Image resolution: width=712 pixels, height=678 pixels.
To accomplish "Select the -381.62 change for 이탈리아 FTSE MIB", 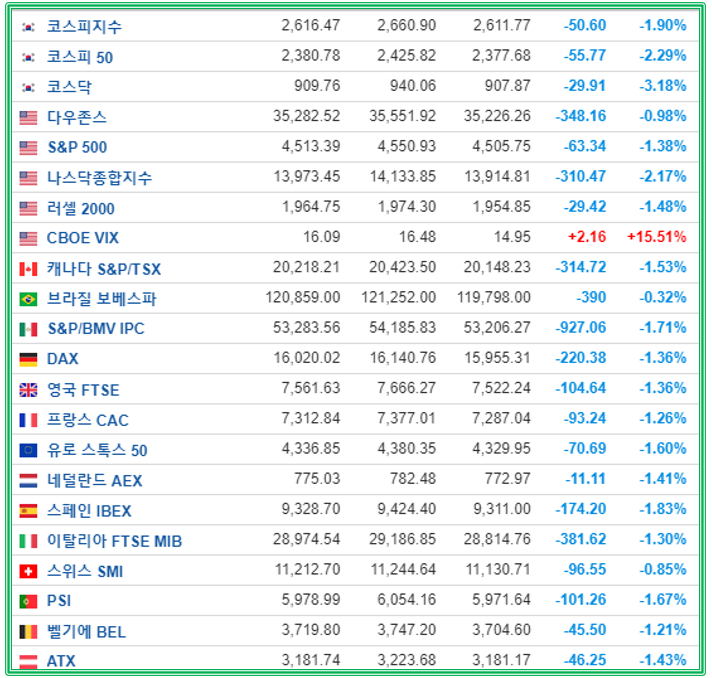I will click(x=581, y=539).
